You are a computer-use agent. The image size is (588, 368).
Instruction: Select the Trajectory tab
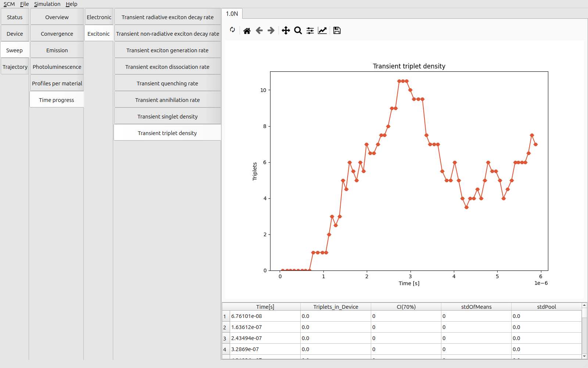pyautogui.click(x=15, y=67)
